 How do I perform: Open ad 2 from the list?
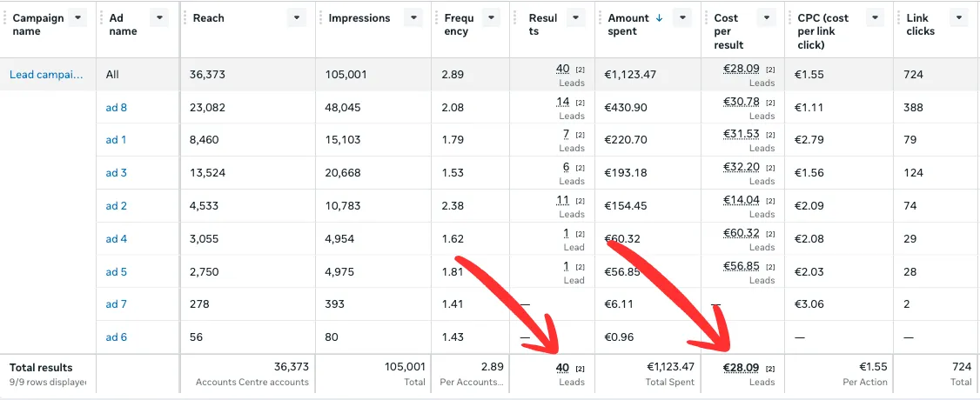[117, 206]
